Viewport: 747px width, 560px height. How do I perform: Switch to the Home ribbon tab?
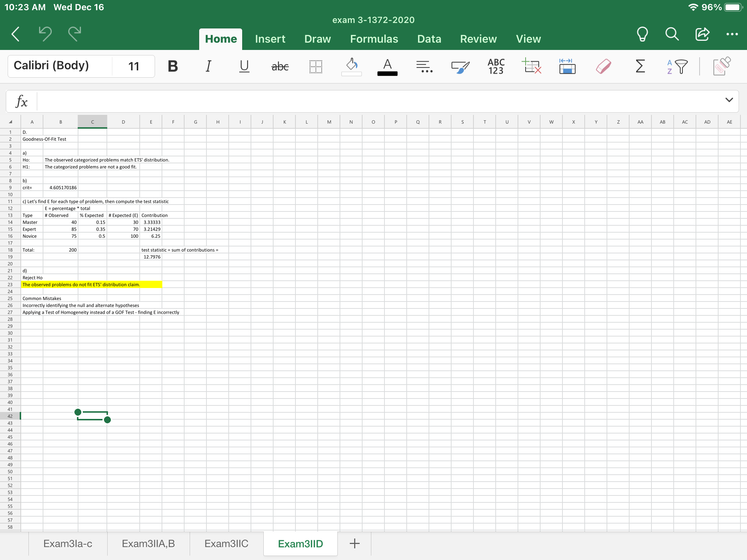(221, 39)
